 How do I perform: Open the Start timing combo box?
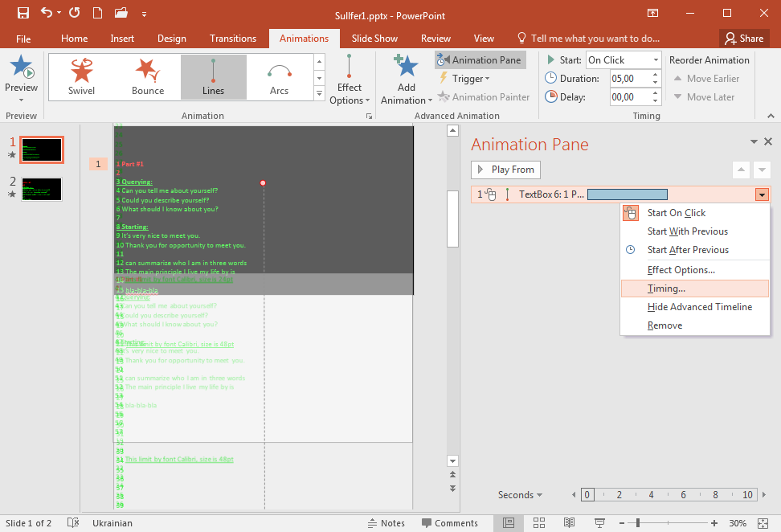(624, 60)
